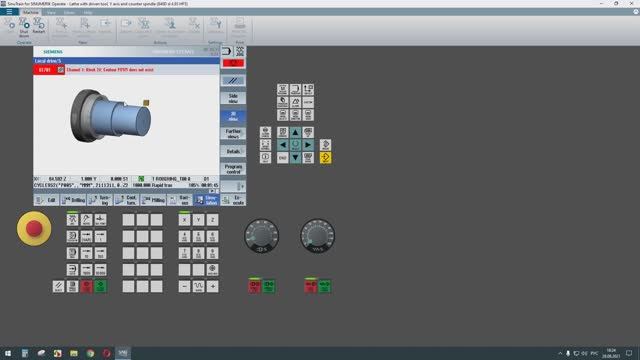
Task: Switch to the Machine ribbon tab
Action: coord(31,12)
